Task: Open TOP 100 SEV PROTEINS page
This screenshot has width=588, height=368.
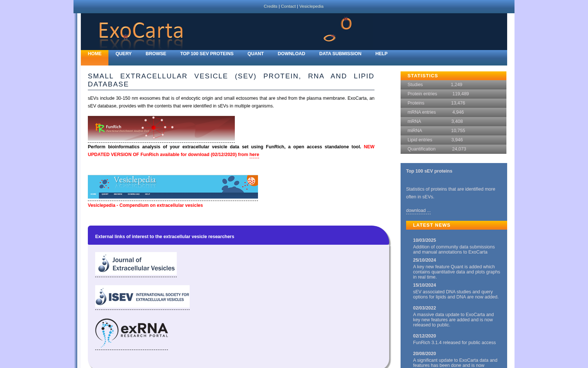Action: 207,54
